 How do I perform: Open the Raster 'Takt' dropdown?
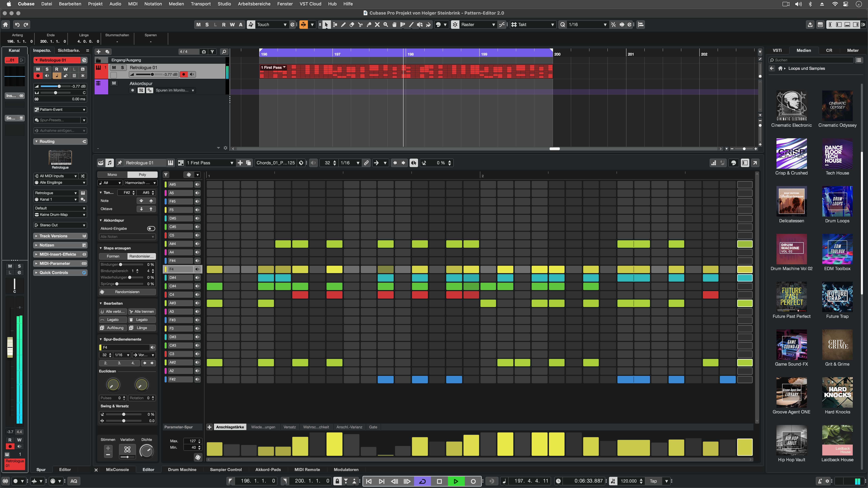click(x=532, y=25)
